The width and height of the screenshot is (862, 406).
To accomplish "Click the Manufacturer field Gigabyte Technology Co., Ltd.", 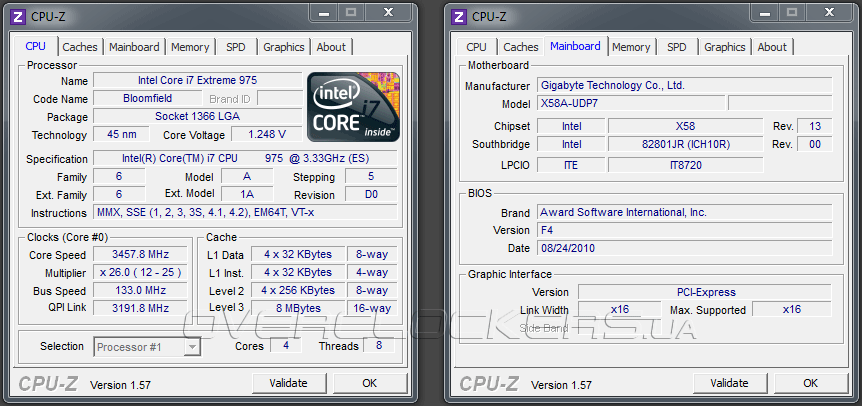I will 684,85.
